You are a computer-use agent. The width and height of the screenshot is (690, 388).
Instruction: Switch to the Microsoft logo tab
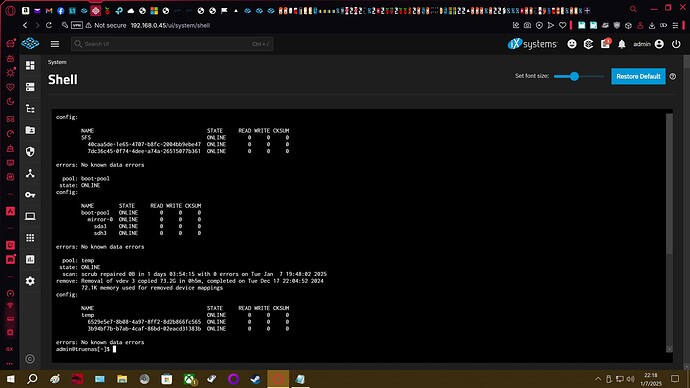point(154,11)
